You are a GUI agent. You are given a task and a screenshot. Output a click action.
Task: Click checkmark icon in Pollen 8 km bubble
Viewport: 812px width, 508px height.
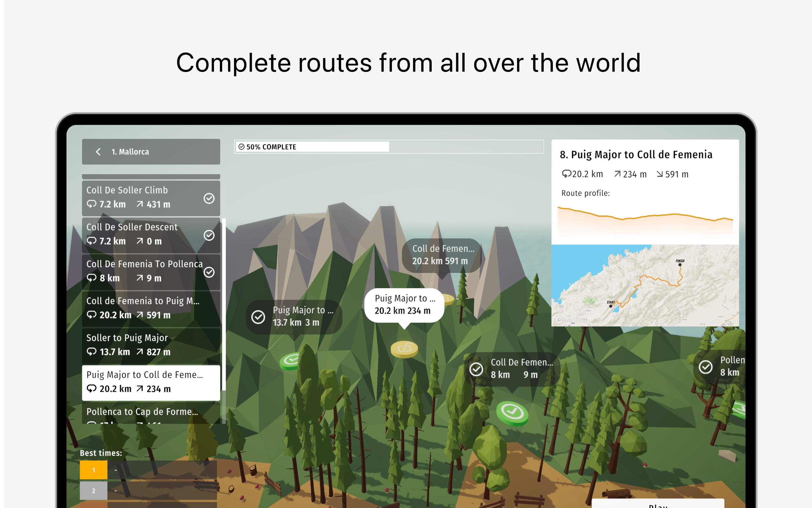point(705,367)
